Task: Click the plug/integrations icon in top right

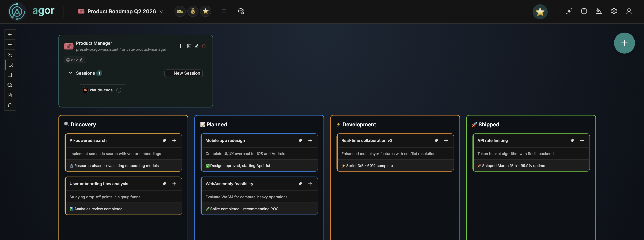Action: click(x=569, y=11)
